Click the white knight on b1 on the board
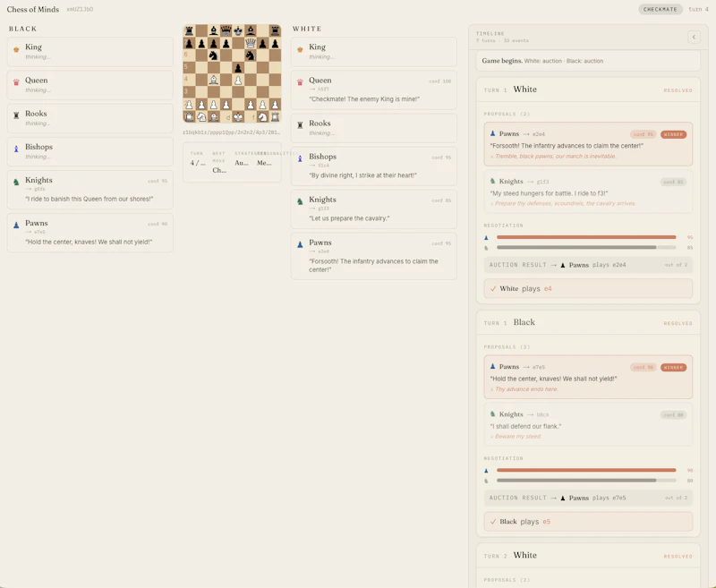 pos(201,117)
